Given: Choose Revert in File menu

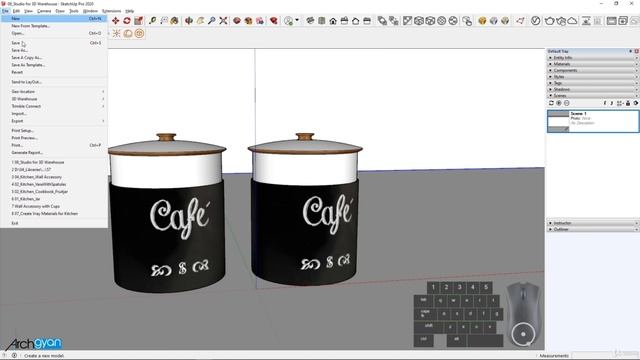Looking at the screenshot, I should click(x=54, y=72).
